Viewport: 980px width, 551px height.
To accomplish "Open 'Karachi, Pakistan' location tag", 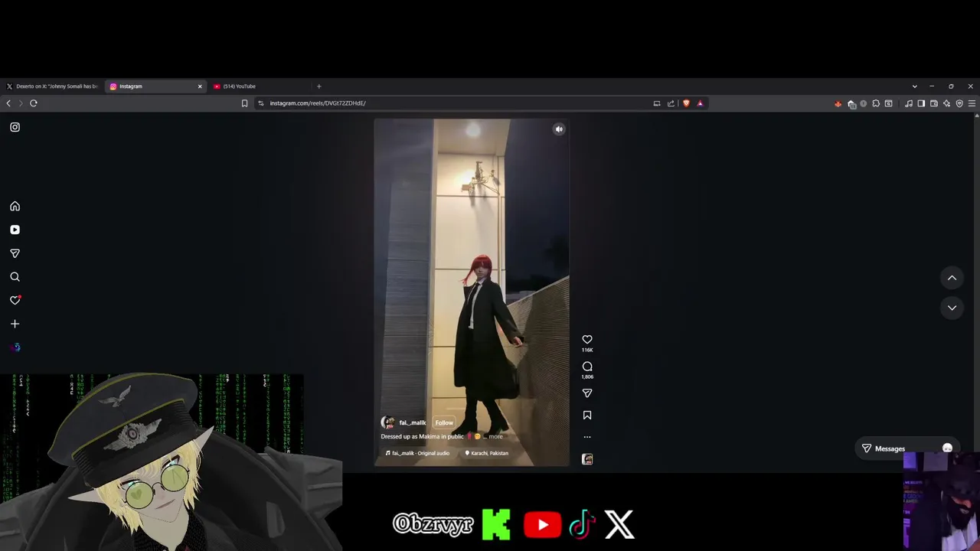I will point(486,453).
